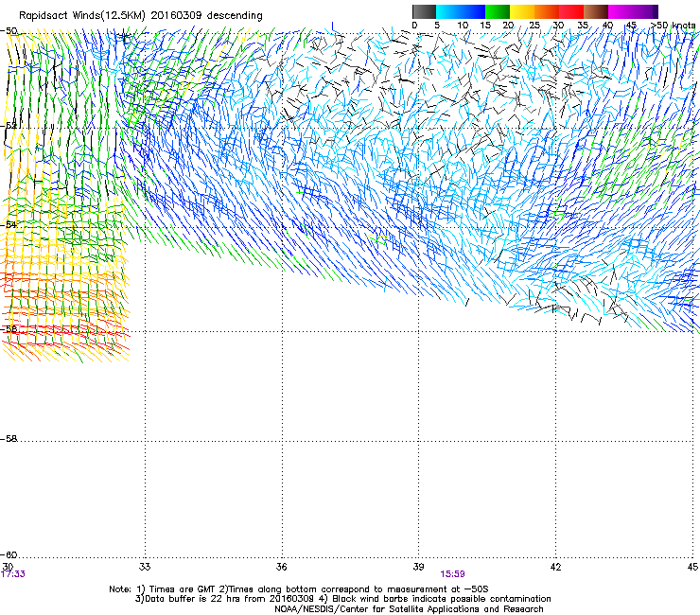Select the orange 25-30 knots legend segment
Viewport: 700px width, 615px height.
click(547, 11)
